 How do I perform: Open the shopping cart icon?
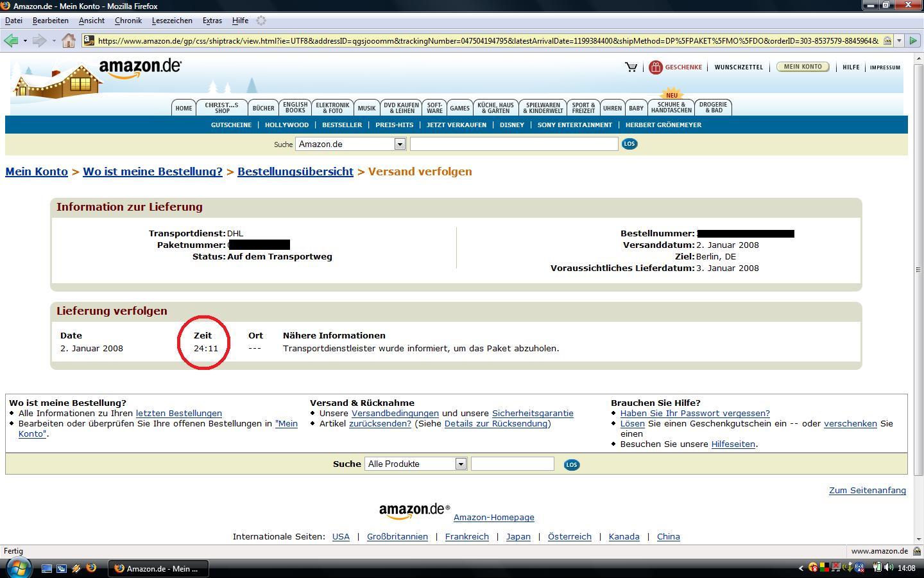pos(631,67)
